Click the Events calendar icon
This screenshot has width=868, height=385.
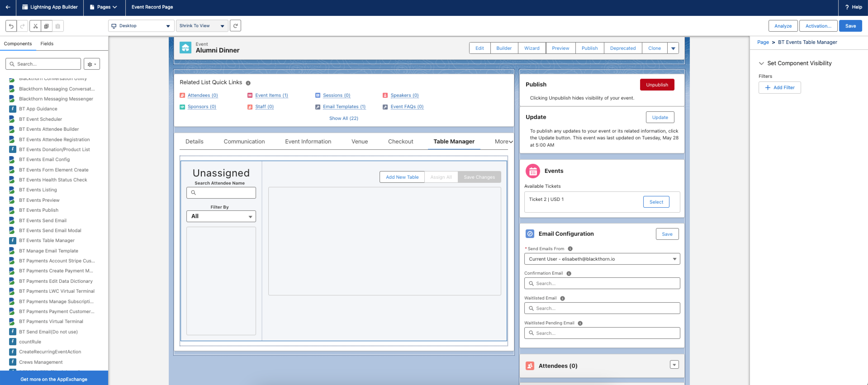pos(533,171)
